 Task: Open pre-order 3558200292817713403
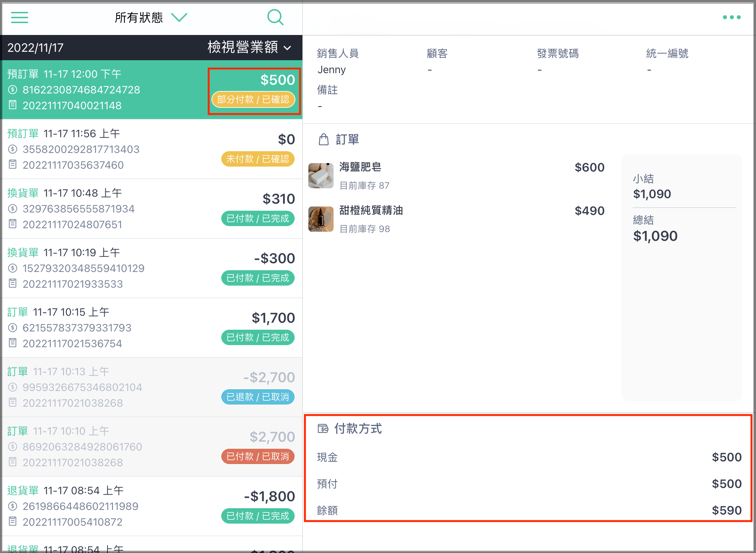coord(152,149)
